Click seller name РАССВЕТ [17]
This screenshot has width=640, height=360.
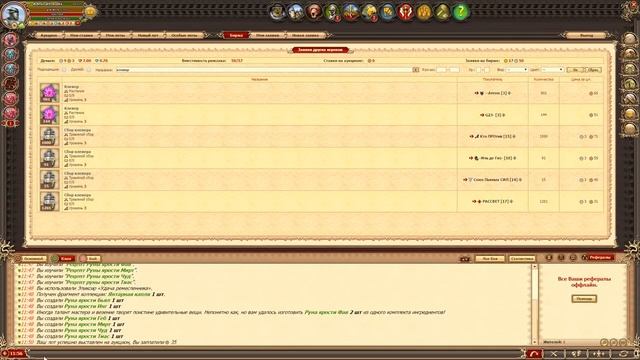click(496, 201)
